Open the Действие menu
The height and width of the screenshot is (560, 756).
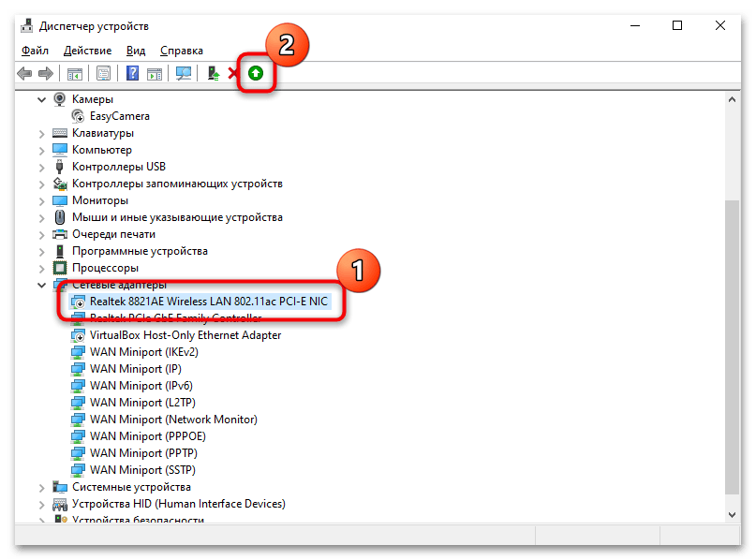(x=87, y=51)
